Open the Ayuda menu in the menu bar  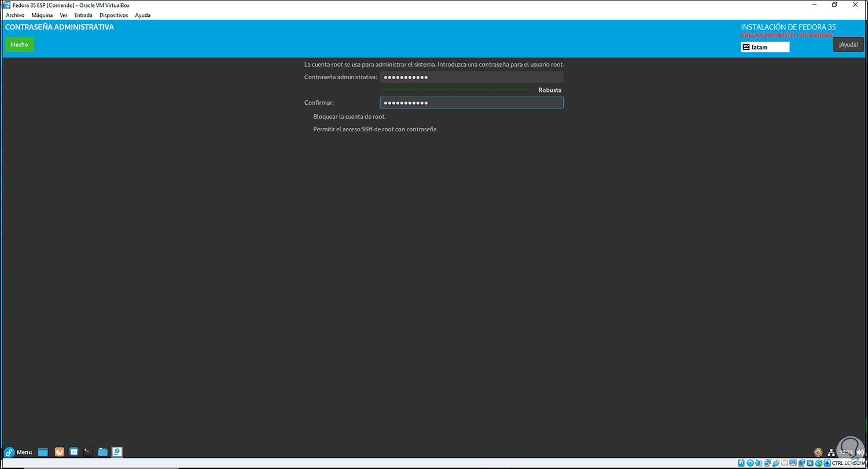(143, 15)
